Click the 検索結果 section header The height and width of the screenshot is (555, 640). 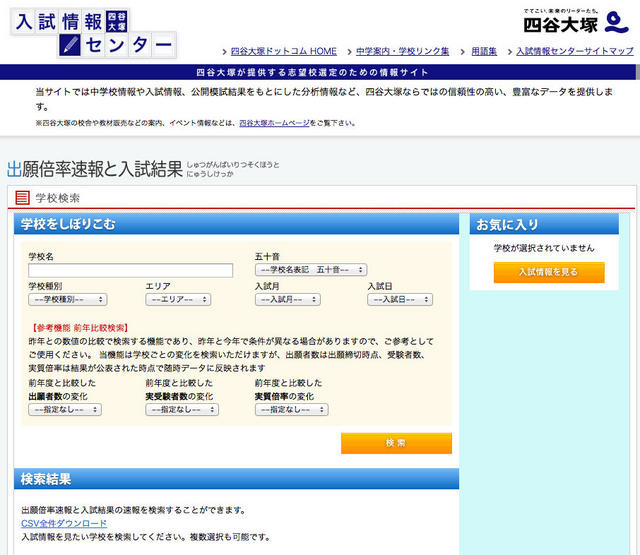tap(236, 478)
